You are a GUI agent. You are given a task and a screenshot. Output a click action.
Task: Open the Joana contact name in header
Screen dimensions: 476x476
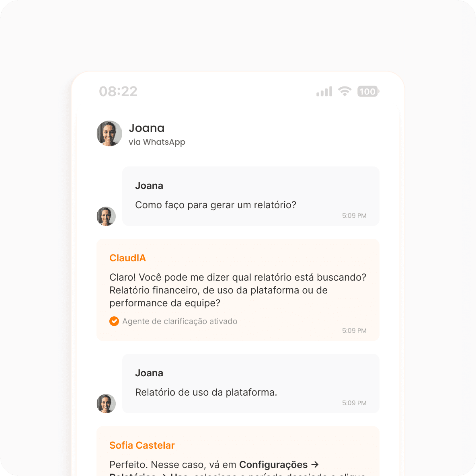147,128
